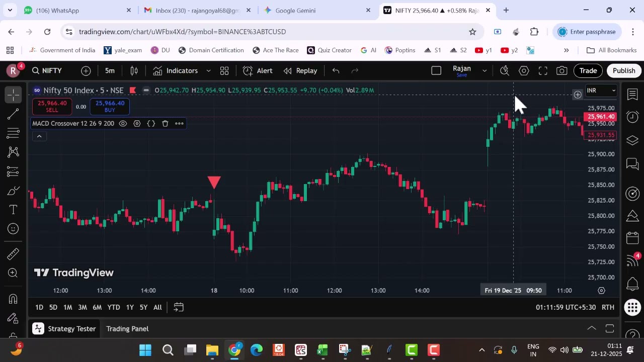Open the candlestick chart style menu
The height and width of the screenshot is (362, 644).
click(x=134, y=71)
